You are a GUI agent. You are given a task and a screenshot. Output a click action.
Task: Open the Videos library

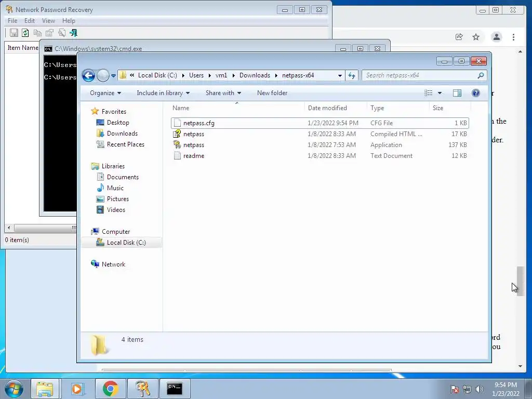116,210
